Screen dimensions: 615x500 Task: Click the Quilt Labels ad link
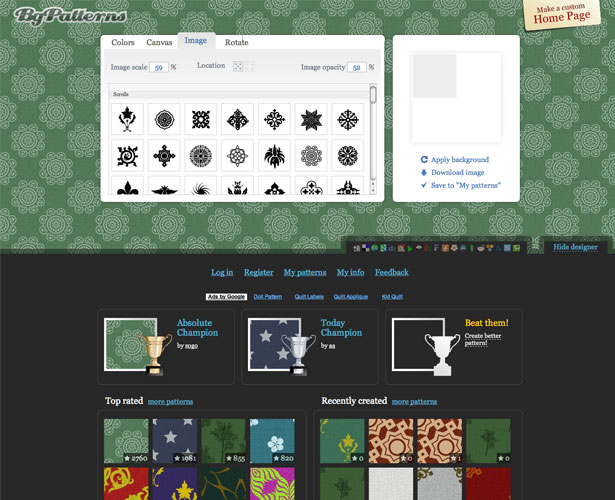[x=309, y=297]
